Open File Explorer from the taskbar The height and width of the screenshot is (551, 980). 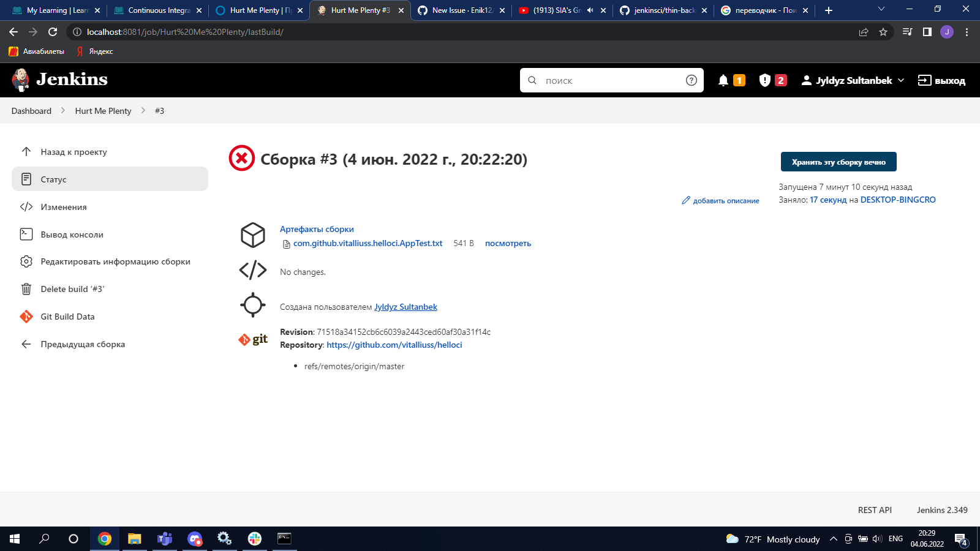pos(134,539)
